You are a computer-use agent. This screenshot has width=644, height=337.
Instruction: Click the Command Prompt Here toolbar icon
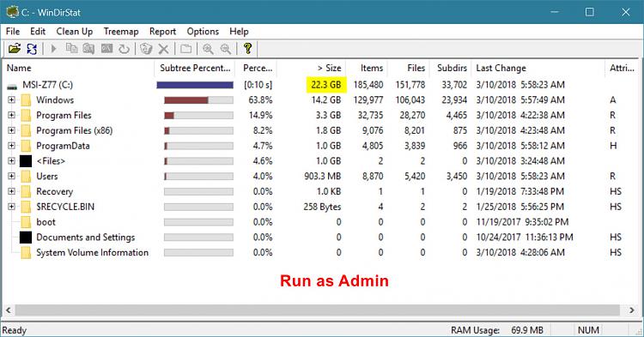click(x=106, y=49)
